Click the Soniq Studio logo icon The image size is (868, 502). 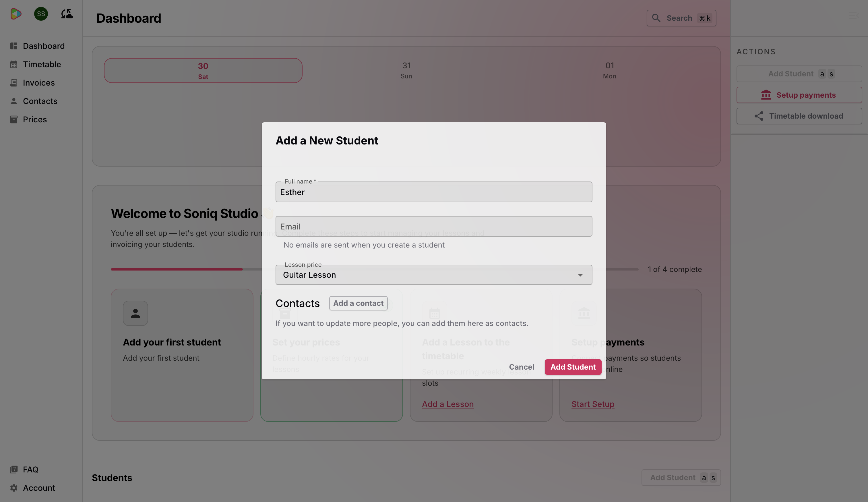click(x=16, y=14)
